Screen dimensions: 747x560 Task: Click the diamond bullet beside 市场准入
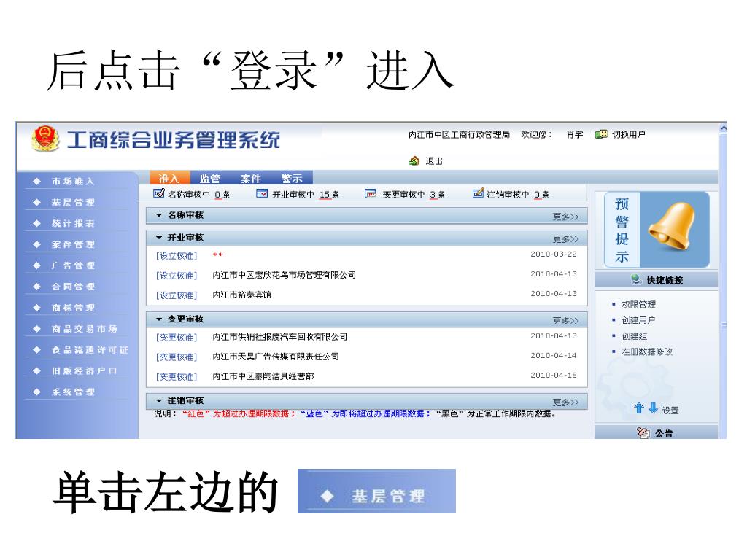[36, 182]
